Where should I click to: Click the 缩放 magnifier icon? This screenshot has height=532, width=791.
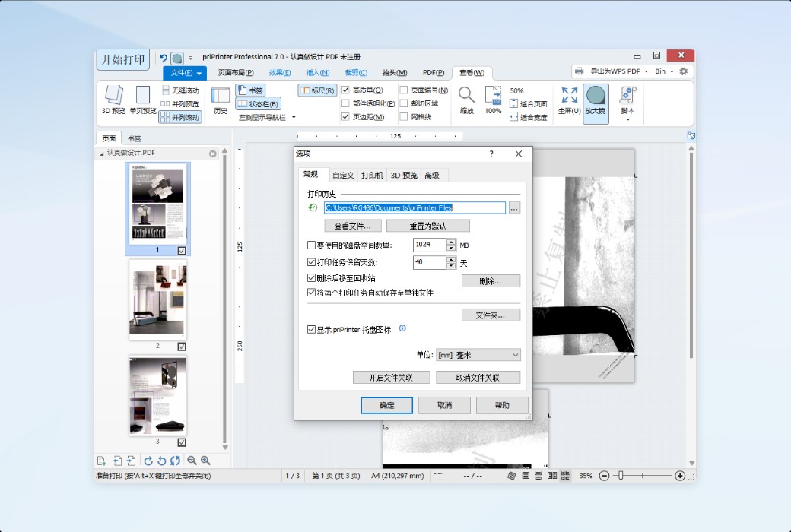pyautogui.click(x=467, y=100)
